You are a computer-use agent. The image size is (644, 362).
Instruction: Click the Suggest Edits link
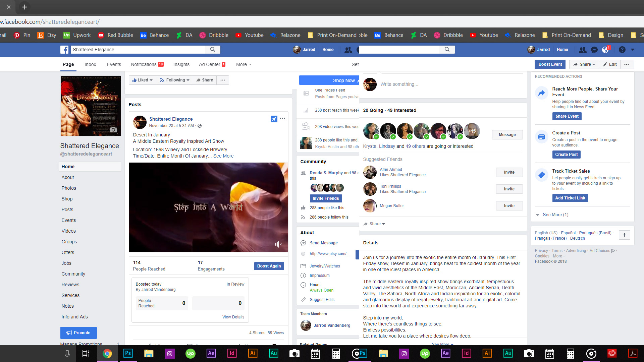pyautogui.click(x=322, y=300)
